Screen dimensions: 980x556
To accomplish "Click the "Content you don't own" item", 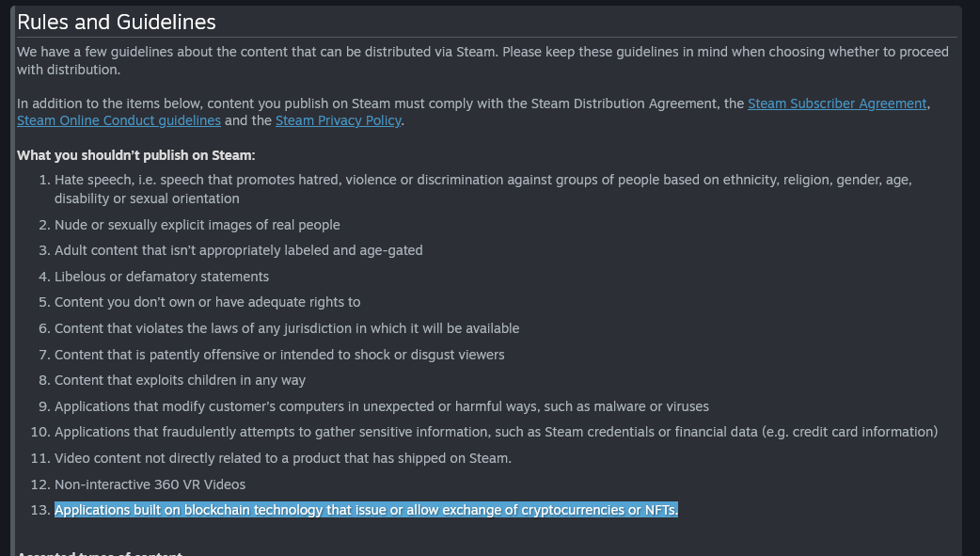I will pos(208,302).
